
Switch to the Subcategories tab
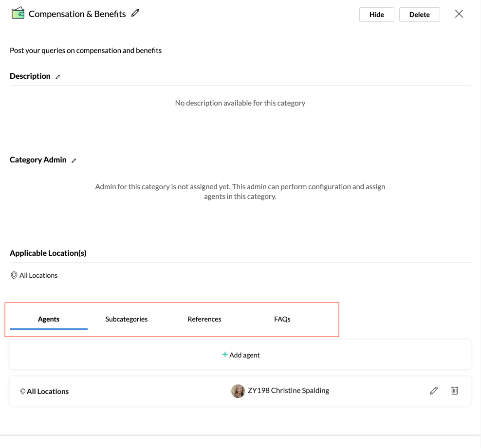127,319
